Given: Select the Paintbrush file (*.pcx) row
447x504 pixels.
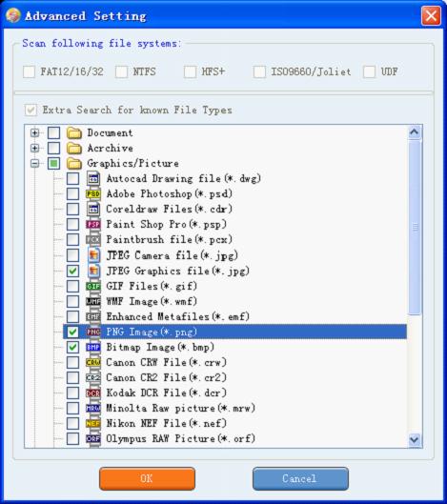Looking at the screenshot, I should [x=169, y=240].
